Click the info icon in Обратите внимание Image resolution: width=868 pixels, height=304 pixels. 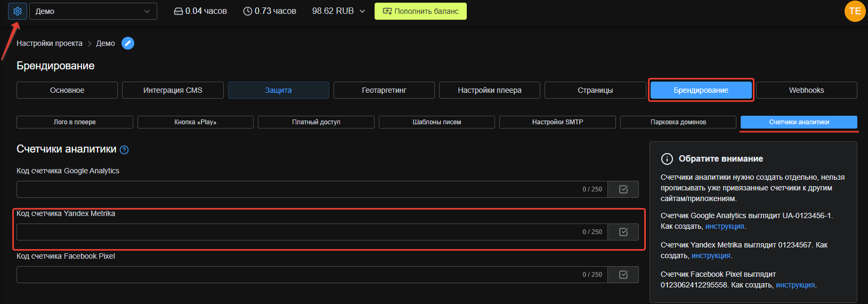click(x=667, y=159)
